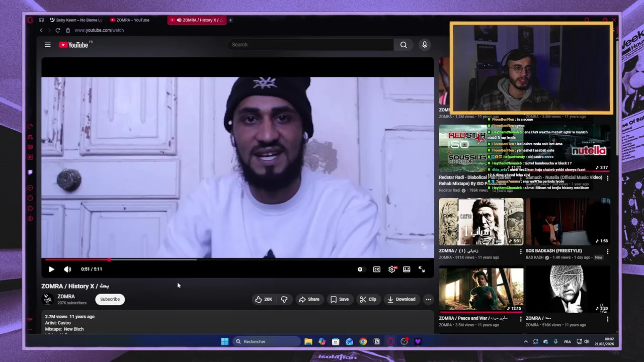Switch to theater mode view
This screenshot has height=362, width=644.
pos(407,269)
